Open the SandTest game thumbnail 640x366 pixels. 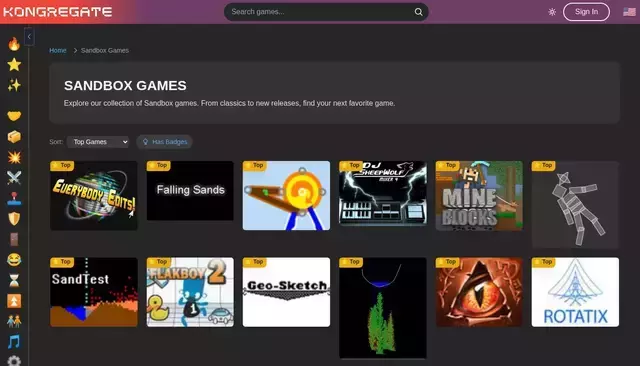coord(94,292)
